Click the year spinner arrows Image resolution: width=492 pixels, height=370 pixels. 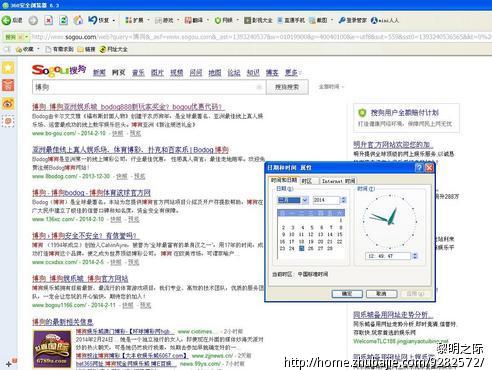[x=343, y=200]
